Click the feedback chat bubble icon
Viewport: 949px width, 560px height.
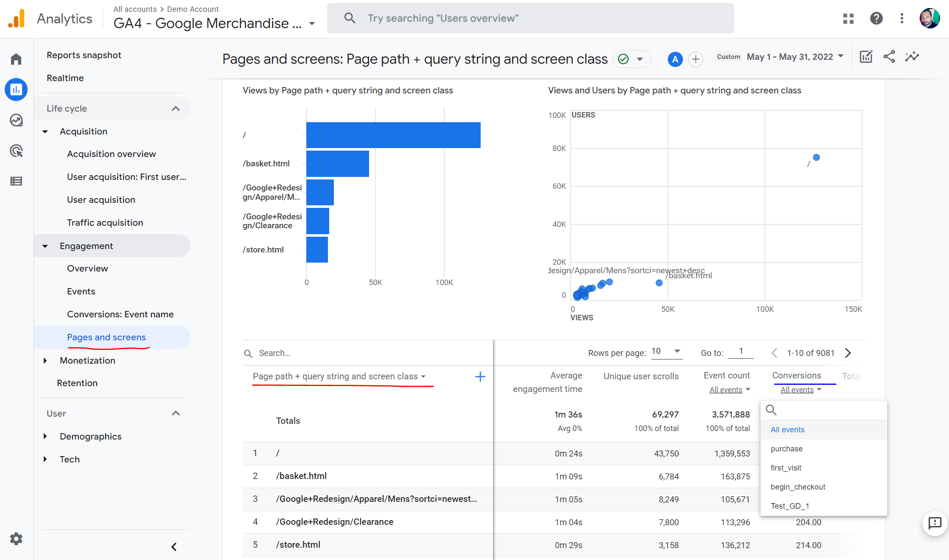point(935,524)
